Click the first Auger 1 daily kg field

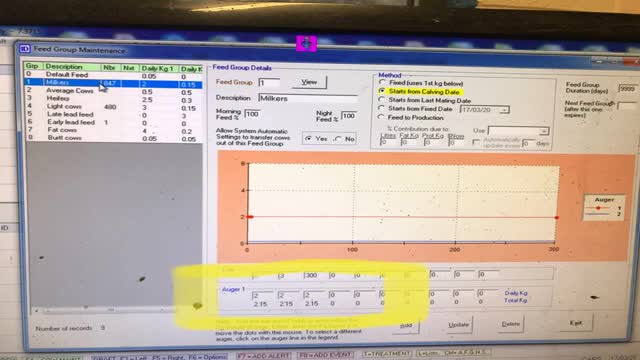point(262,295)
